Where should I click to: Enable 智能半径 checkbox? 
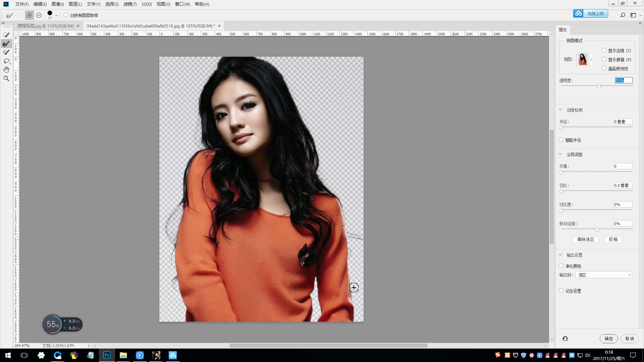click(x=561, y=140)
